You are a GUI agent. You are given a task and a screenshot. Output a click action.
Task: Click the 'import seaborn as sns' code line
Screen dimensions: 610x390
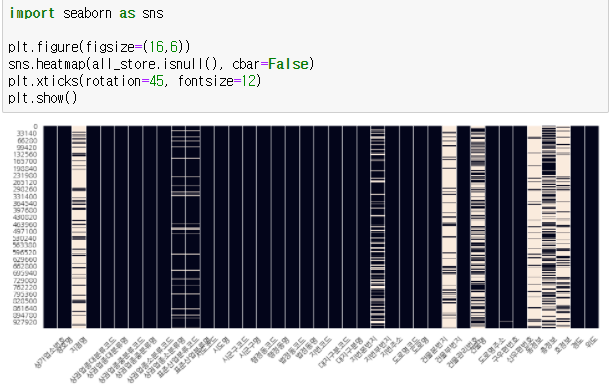[x=86, y=13]
